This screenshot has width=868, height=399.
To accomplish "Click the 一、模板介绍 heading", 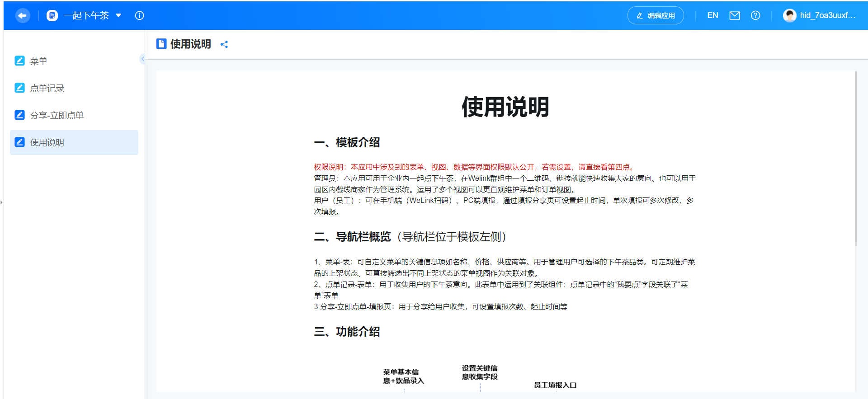I will (x=347, y=142).
